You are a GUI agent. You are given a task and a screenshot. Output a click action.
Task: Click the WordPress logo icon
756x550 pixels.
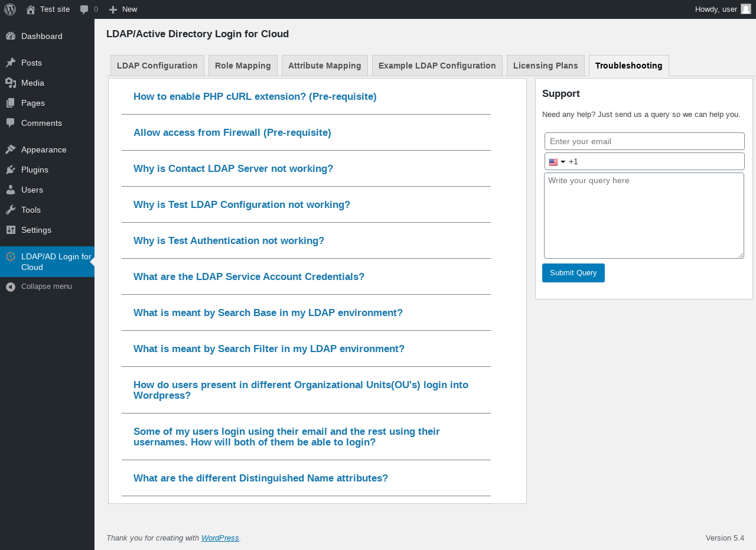click(10, 9)
